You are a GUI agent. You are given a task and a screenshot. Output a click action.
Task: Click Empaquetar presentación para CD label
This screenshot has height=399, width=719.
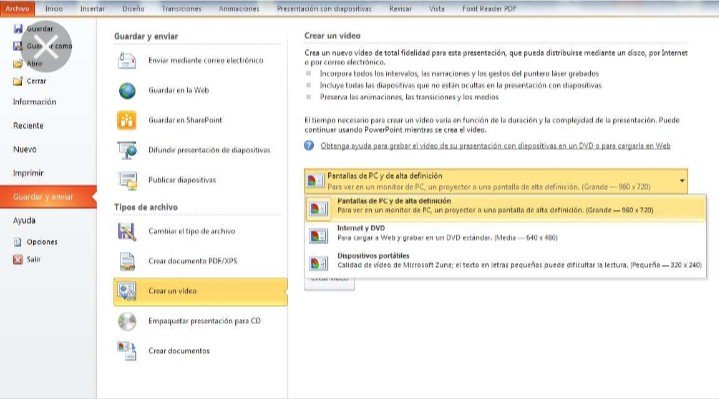205,321
